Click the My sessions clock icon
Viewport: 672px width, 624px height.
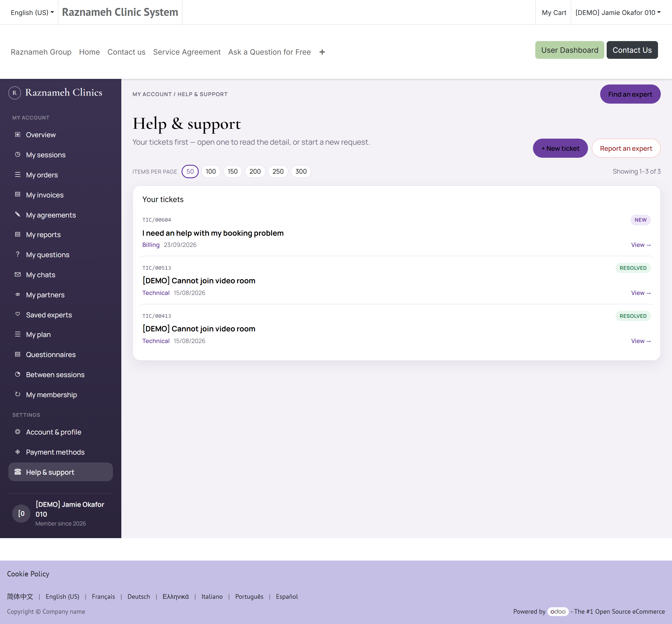pos(17,154)
